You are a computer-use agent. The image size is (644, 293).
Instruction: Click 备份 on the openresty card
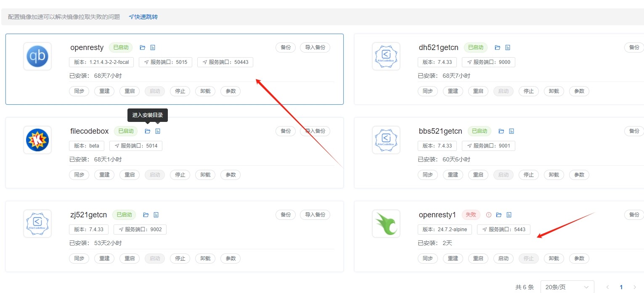click(286, 48)
